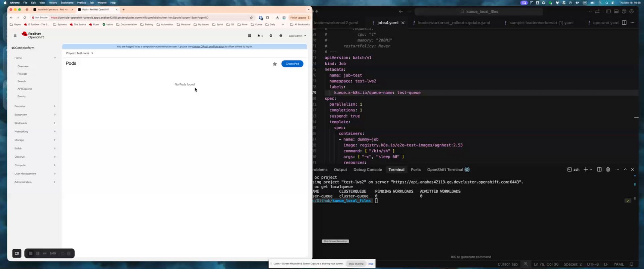
Task: Go back in Cursor editor navigation
Action: [400, 12]
